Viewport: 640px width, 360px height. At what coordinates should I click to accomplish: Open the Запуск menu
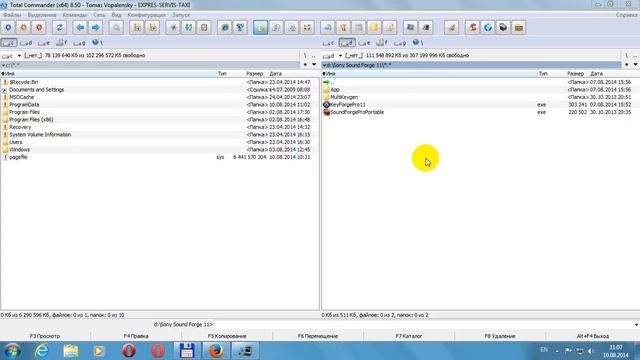click(181, 15)
